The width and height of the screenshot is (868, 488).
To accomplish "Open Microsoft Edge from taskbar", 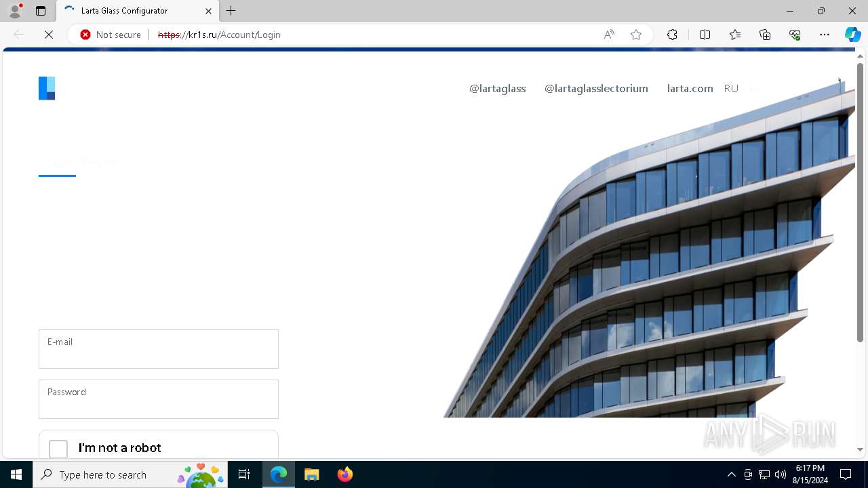I will pos(279,474).
